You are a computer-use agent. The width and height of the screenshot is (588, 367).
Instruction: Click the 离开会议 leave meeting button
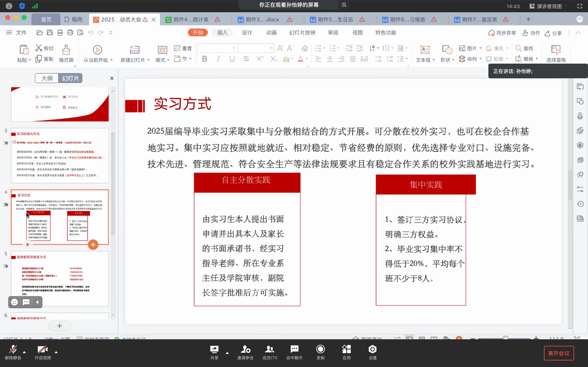coord(559,353)
